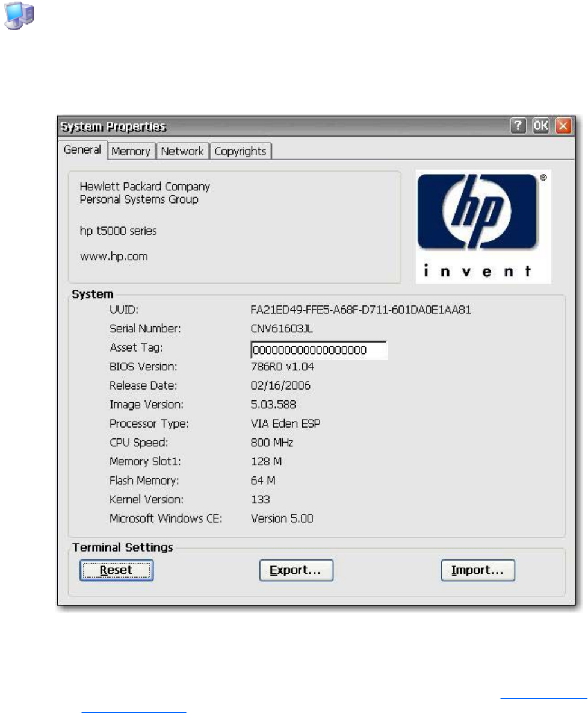Click the Version 5.00 Windows CE value

282,519
